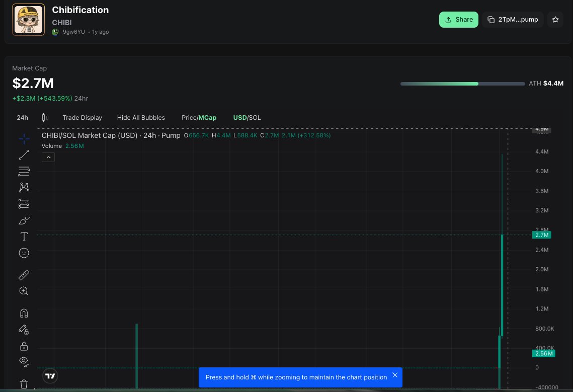Open the creator 9gw6YU profile link
573x392 pixels.
pyautogui.click(x=74, y=32)
